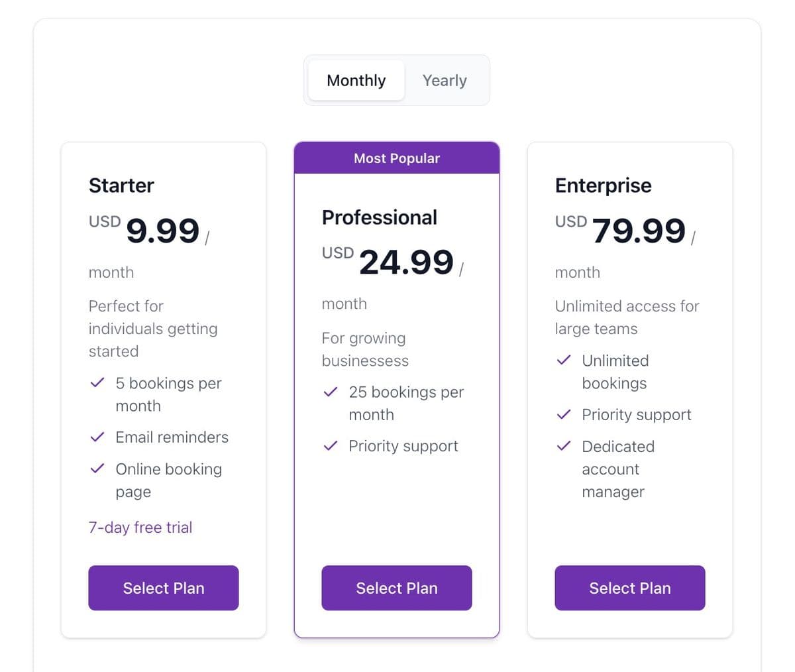
Task: Click the checkmark next to Email reminders
Action: pos(98,437)
